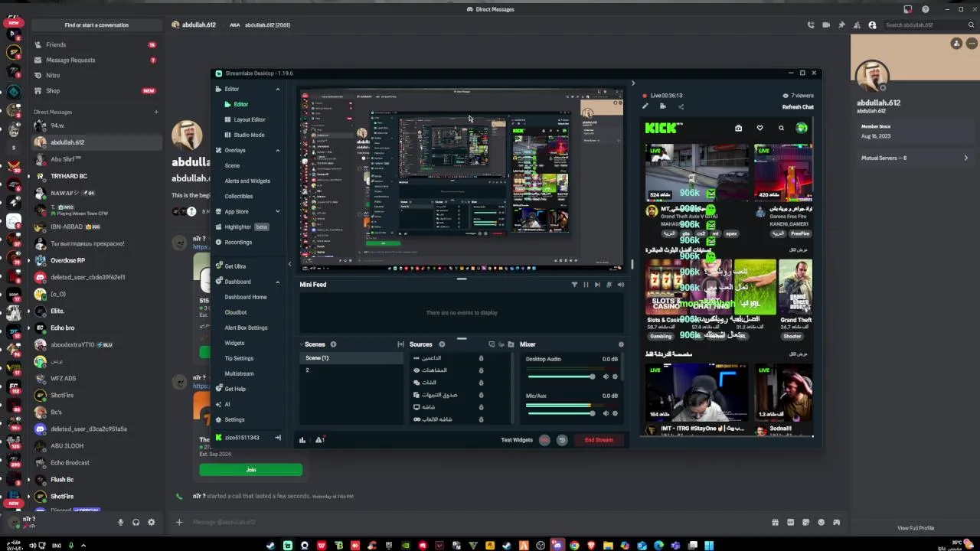Start video call in Discord header
This screenshot has height=551, width=980.
click(x=826, y=25)
